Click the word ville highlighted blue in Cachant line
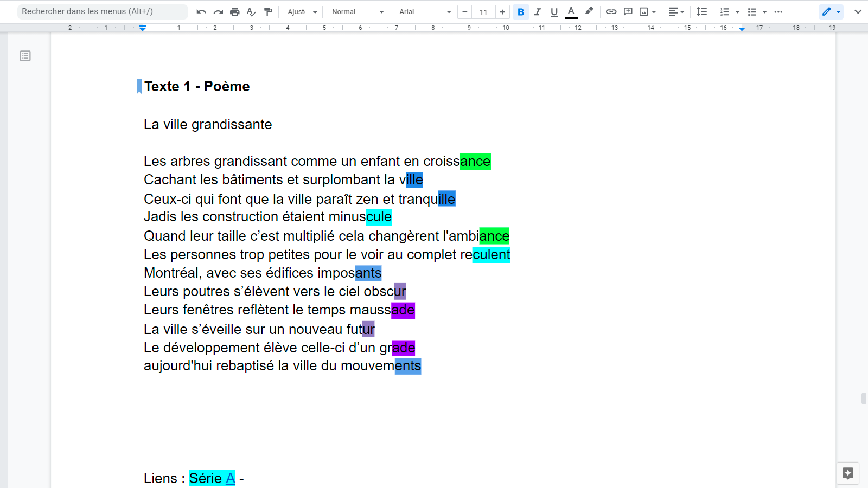The image size is (868, 488). point(411,179)
